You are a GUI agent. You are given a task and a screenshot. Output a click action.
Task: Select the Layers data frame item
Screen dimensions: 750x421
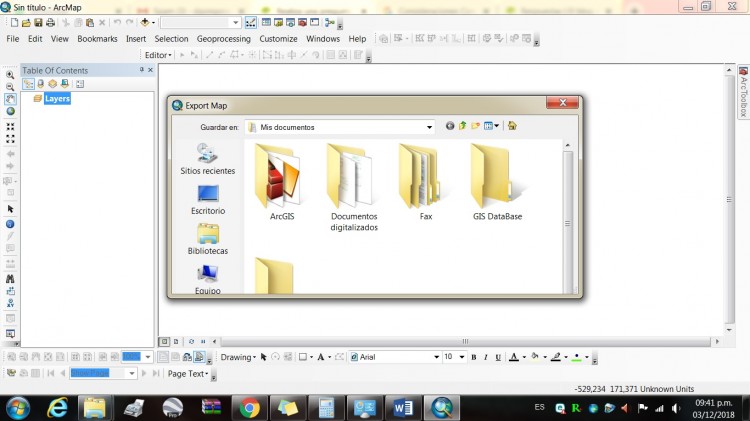tap(57, 99)
